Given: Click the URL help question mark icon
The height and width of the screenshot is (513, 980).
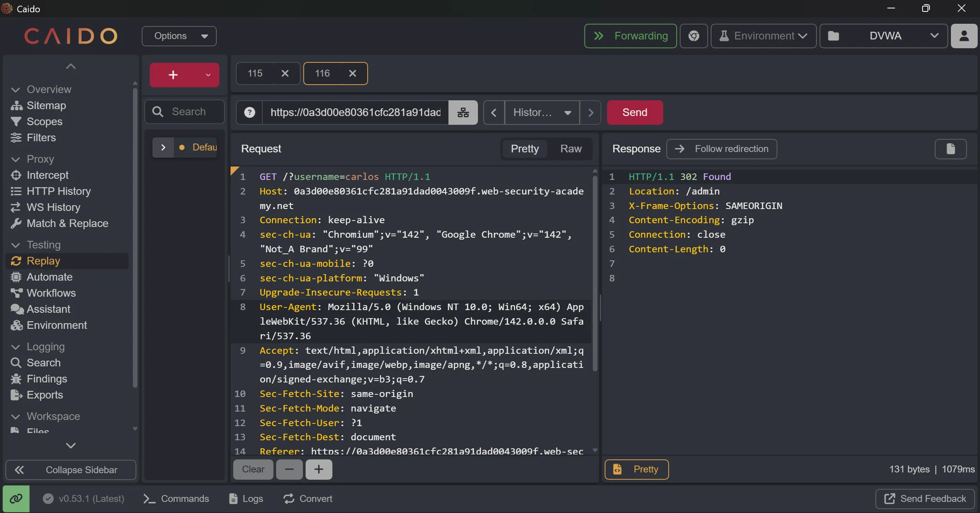Looking at the screenshot, I should click(250, 113).
